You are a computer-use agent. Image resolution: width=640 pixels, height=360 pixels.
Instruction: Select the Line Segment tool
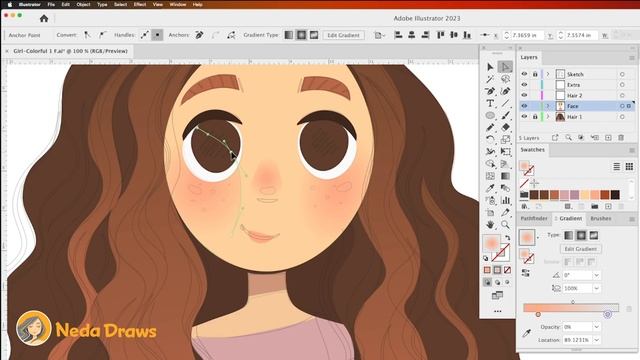pos(505,103)
